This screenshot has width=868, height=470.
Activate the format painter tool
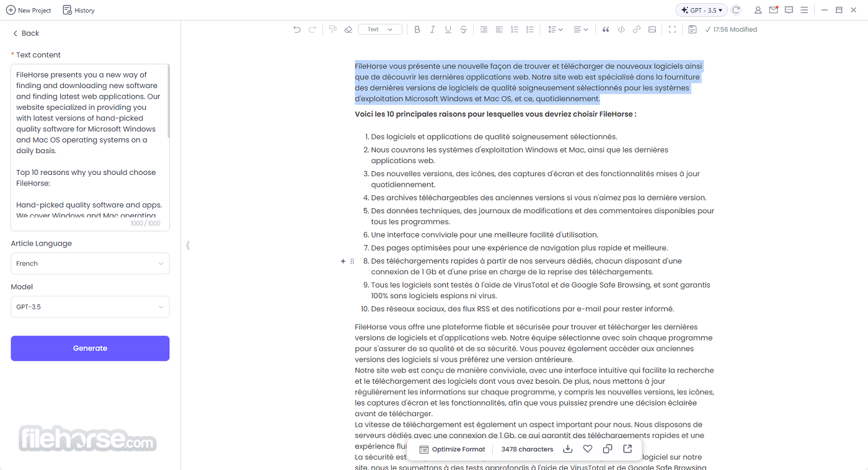tap(332, 29)
